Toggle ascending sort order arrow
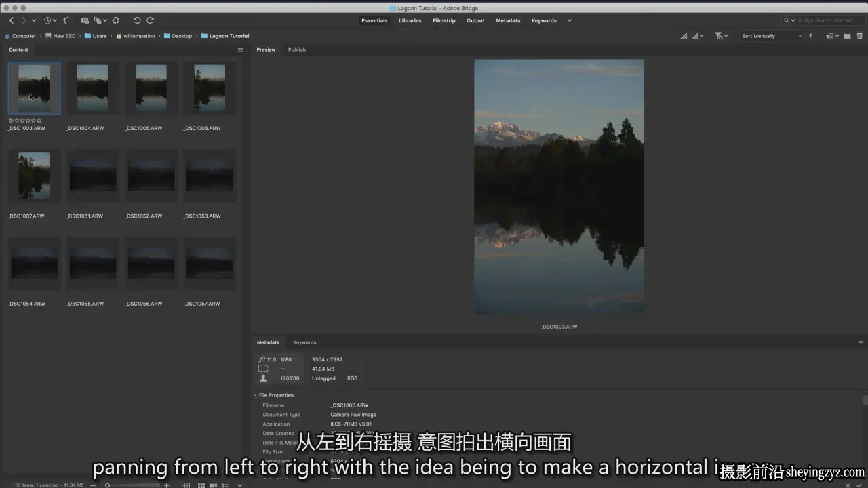Image resolution: width=868 pixels, height=488 pixels. (x=810, y=36)
